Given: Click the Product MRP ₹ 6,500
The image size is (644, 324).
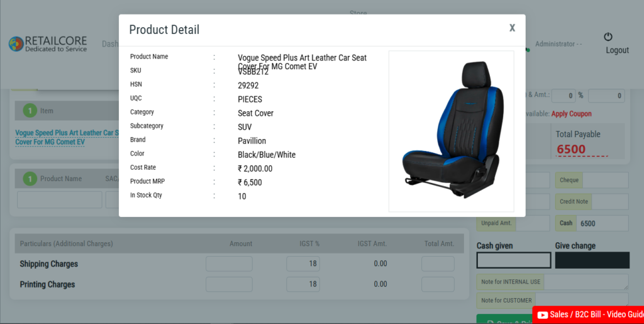Looking at the screenshot, I should [250, 182].
